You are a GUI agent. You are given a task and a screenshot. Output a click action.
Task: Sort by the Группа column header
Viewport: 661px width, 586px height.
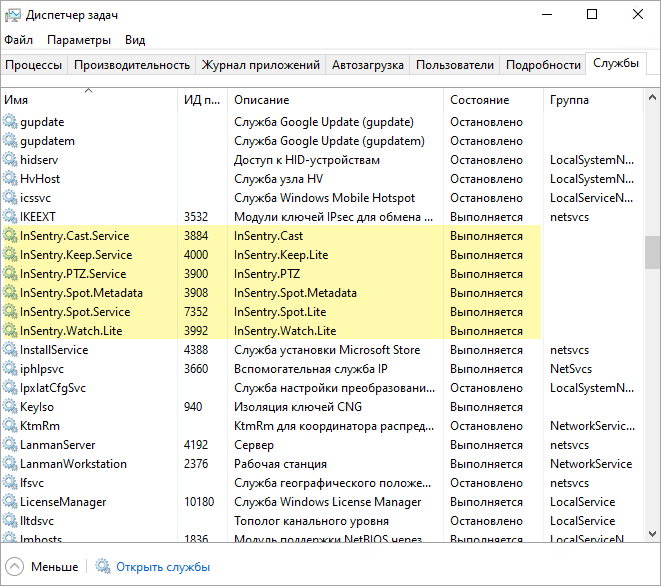coord(594,100)
